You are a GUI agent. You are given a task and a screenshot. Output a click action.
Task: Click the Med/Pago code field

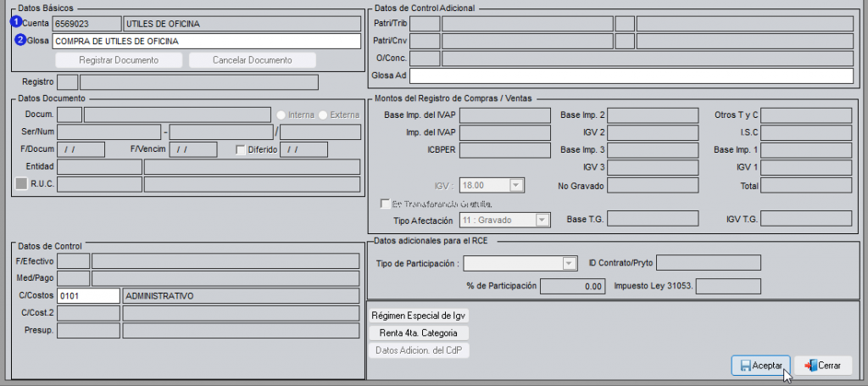click(x=74, y=278)
